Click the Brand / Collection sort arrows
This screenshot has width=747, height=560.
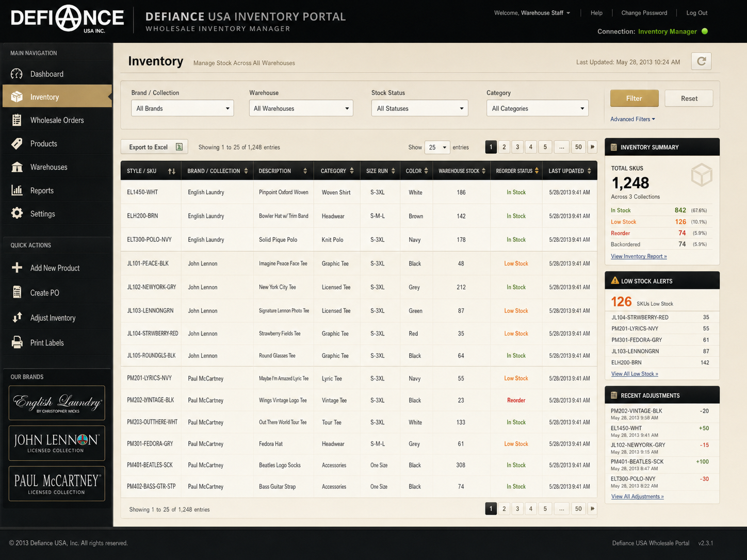tap(246, 171)
